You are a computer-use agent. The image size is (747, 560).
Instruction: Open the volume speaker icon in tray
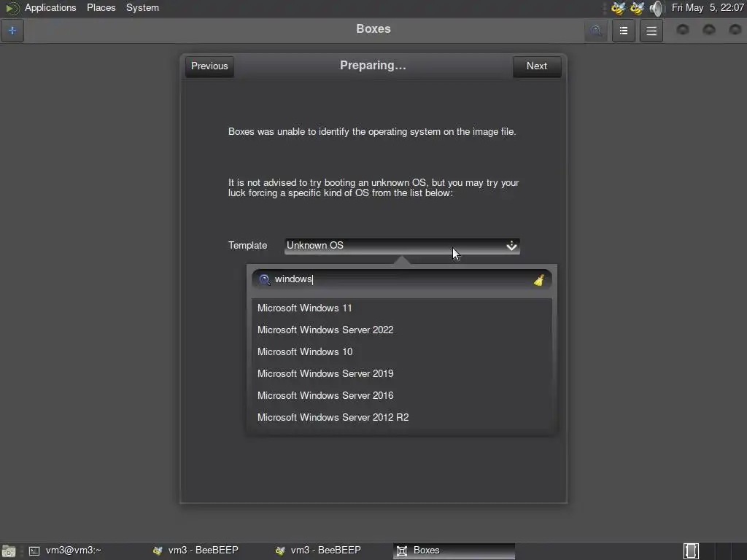pos(657,8)
